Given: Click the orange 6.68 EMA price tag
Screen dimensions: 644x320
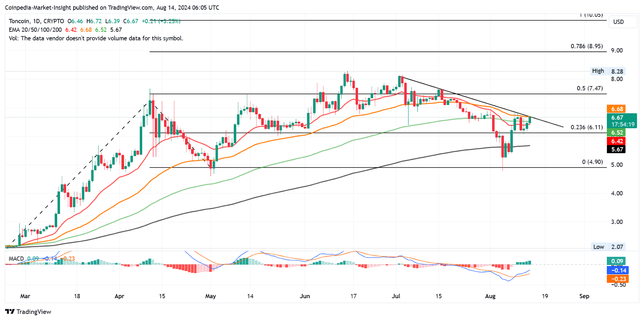Looking at the screenshot, I should pos(617,109).
